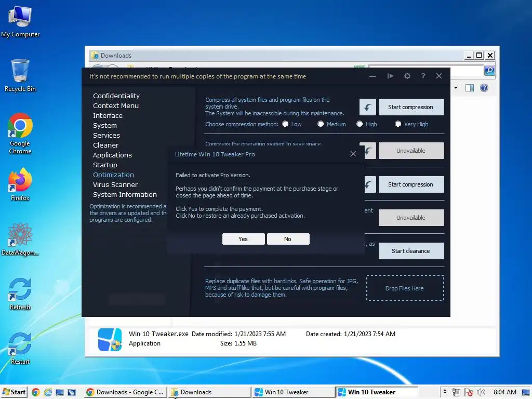Click the undo arrow next to second Start compression
Viewport: 532px width, 399px height.
click(x=370, y=184)
